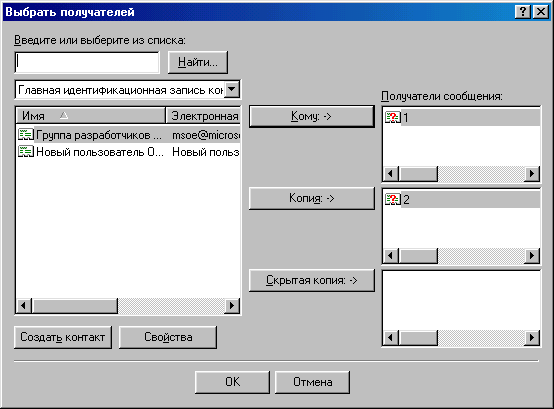This screenshot has width=554, height=409.
Task: Click the Электронная column header
Action: point(203,115)
